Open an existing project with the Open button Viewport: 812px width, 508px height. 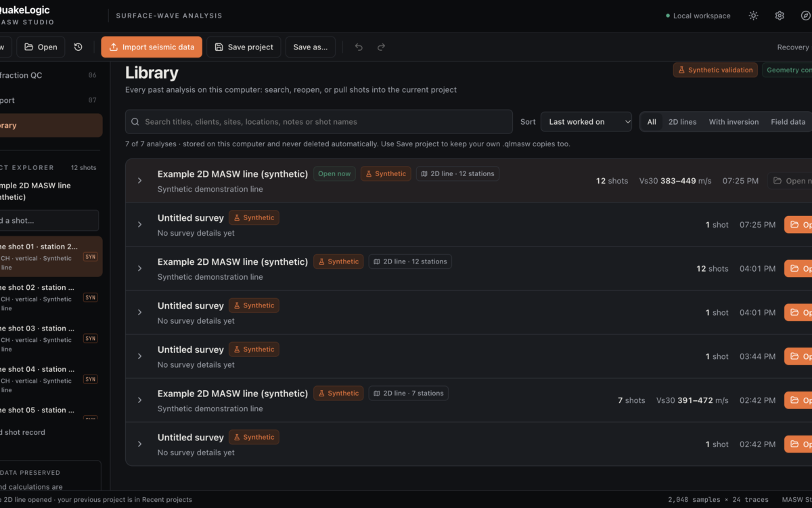coord(41,47)
